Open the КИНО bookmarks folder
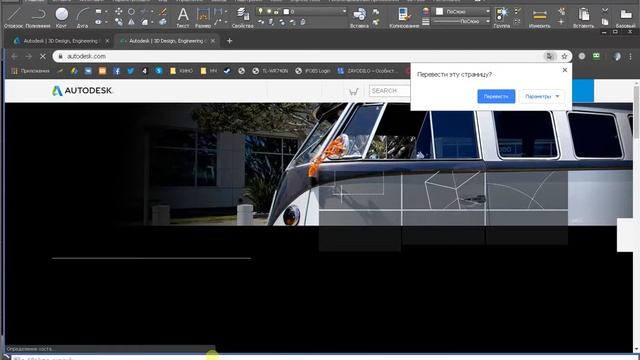The width and height of the screenshot is (640, 360). (181, 71)
